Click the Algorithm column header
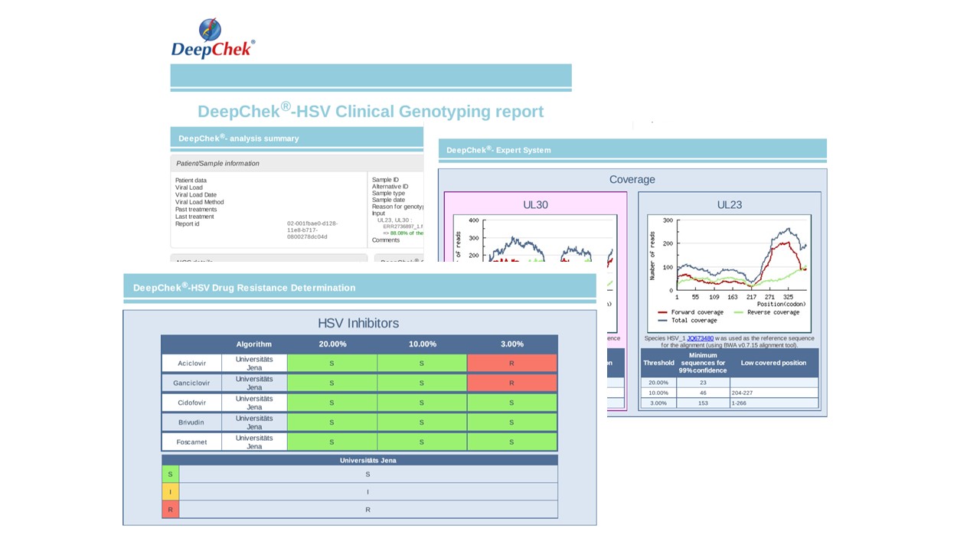This screenshot has width=980, height=551. tap(253, 344)
